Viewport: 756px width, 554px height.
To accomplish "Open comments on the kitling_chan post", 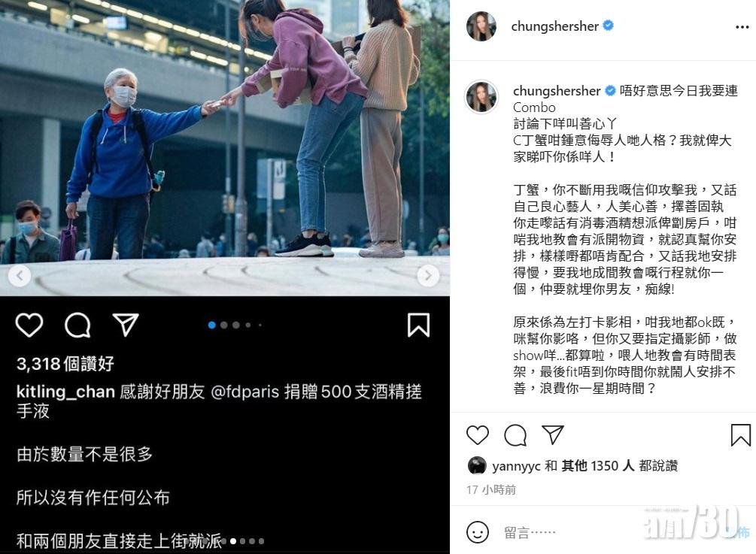I will click(x=77, y=325).
